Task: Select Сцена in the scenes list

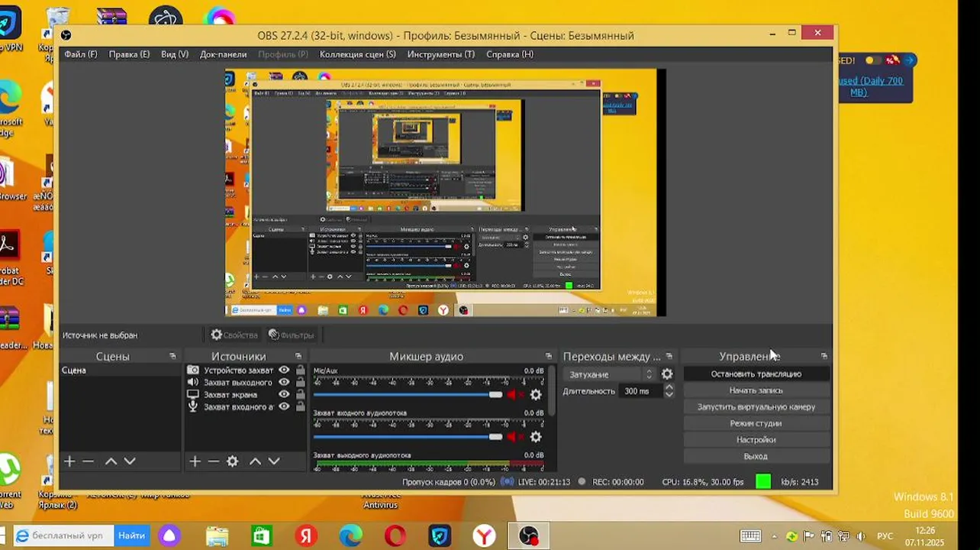Action: (x=120, y=370)
